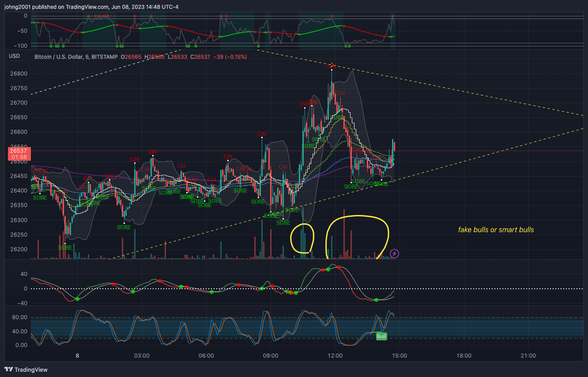Click the 26250 price axis label
This screenshot has width=588, height=377.
(x=19, y=235)
